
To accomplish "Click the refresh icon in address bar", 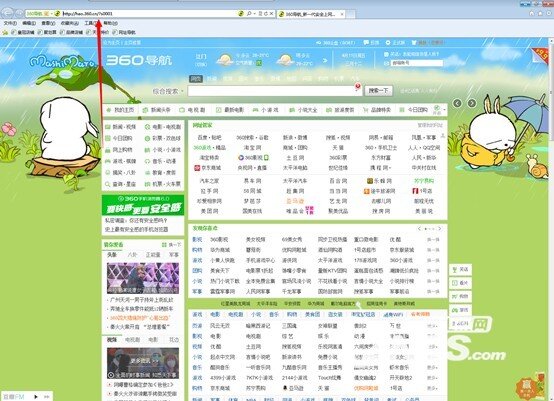I will tap(266, 13).
